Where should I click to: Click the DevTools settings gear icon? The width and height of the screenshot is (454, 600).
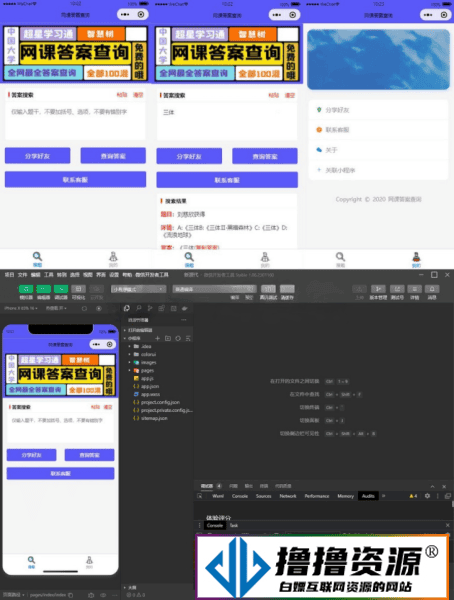(427, 496)
